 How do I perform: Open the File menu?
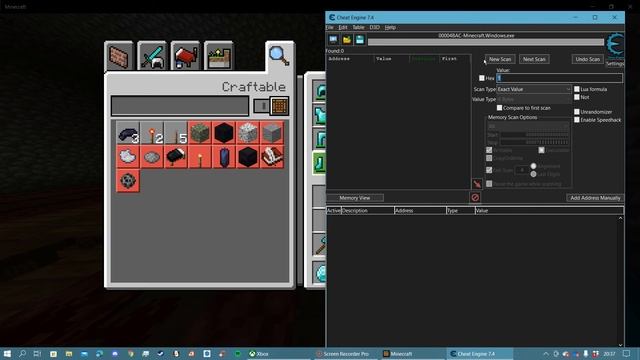coord(329,27)
